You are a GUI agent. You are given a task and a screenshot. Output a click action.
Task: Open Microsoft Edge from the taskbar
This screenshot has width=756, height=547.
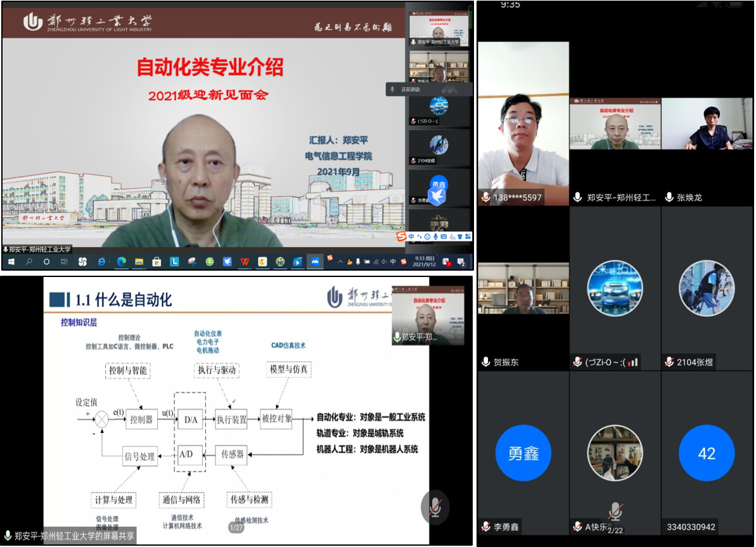[x=120, y=261]
